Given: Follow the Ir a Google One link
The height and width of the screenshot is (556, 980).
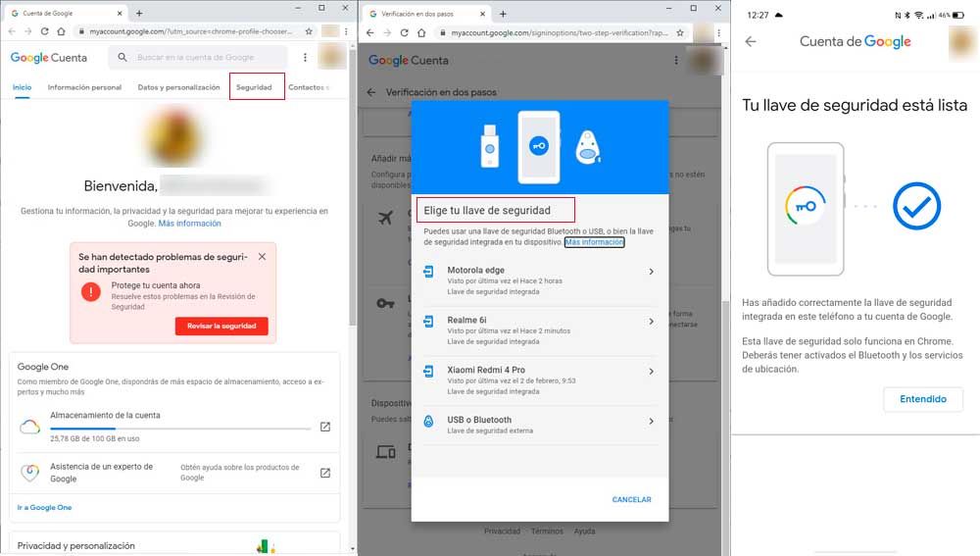Looking at the screenshot, I should [44, 507].
